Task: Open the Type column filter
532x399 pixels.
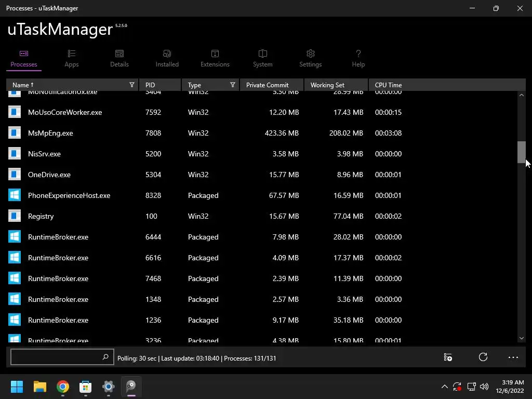Action: coord(232,85)
